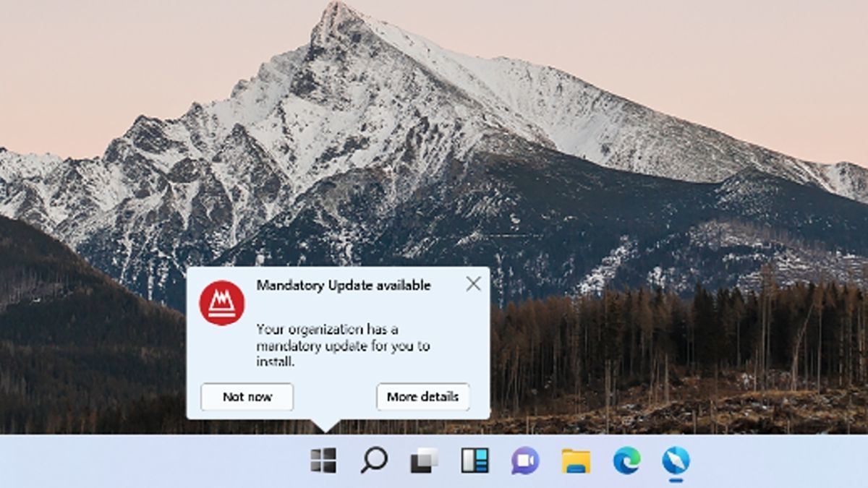Click the More details button
Screen dimensions: 868x488
[x=422, y=397]
